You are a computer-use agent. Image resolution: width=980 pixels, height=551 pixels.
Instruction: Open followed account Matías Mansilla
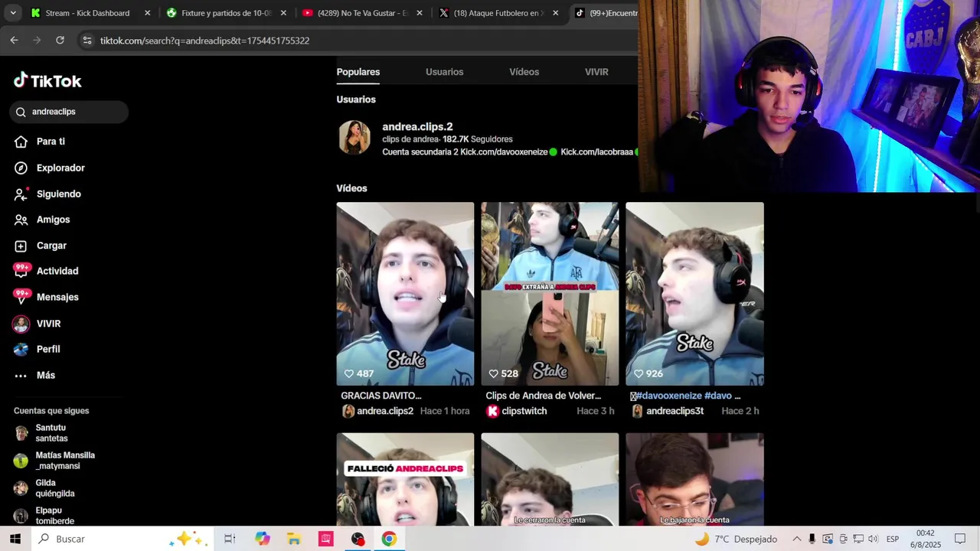coord(65,461)
